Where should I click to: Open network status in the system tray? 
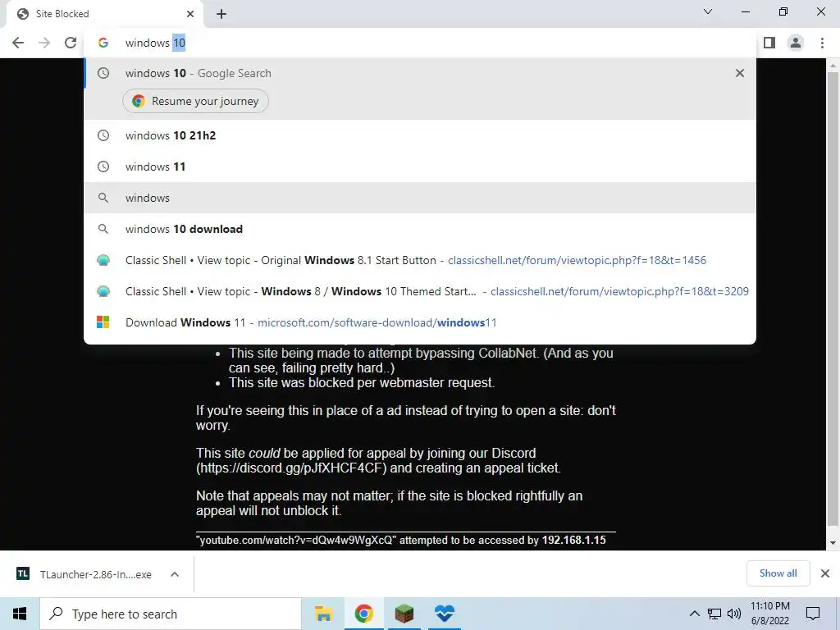tap(714, 614)
